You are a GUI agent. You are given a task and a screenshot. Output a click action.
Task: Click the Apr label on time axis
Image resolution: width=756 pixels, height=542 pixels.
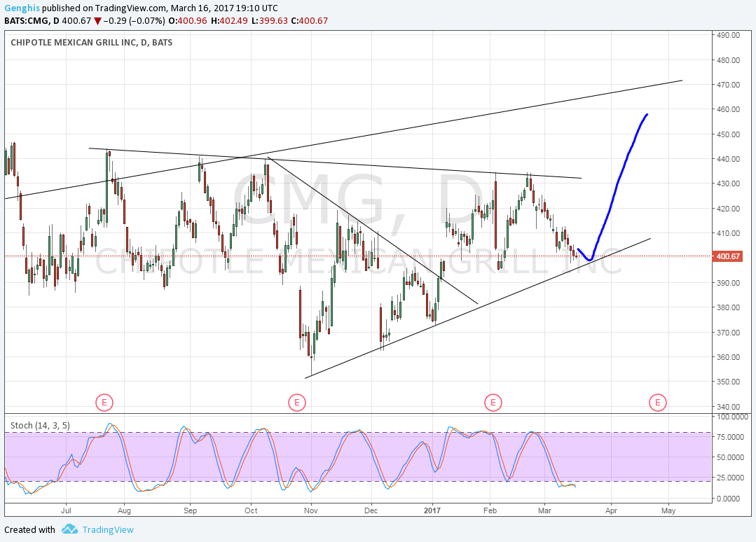pyautogui.click(x=611, y=510)
